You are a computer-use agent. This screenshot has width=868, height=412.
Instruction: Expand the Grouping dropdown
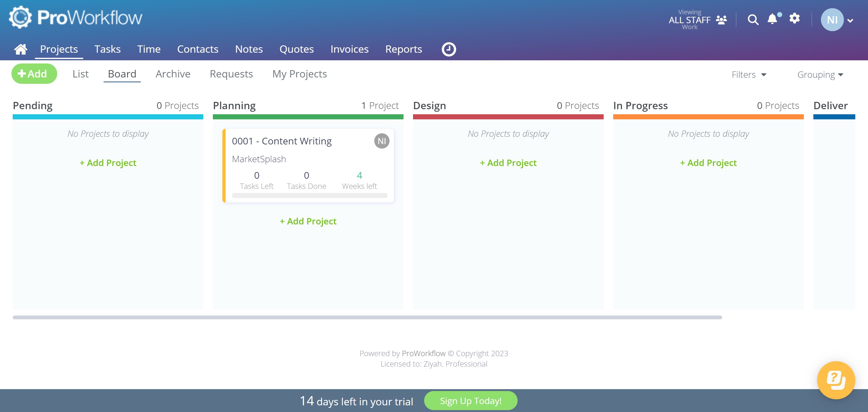pos(820,74)
